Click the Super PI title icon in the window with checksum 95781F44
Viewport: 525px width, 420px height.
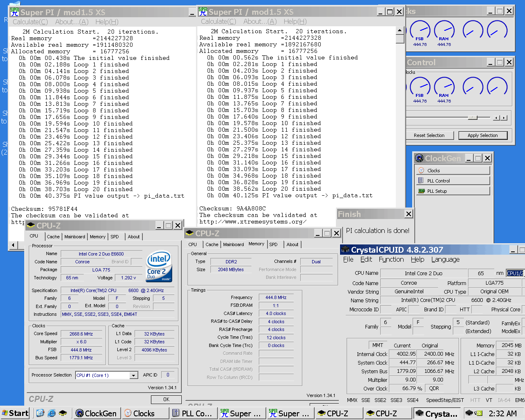[14, 12]
